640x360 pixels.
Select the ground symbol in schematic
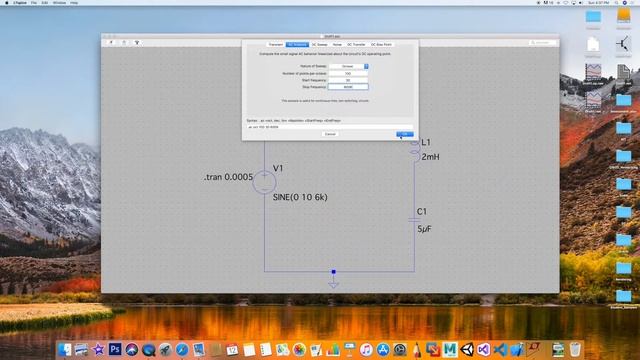tap(333, 284)
